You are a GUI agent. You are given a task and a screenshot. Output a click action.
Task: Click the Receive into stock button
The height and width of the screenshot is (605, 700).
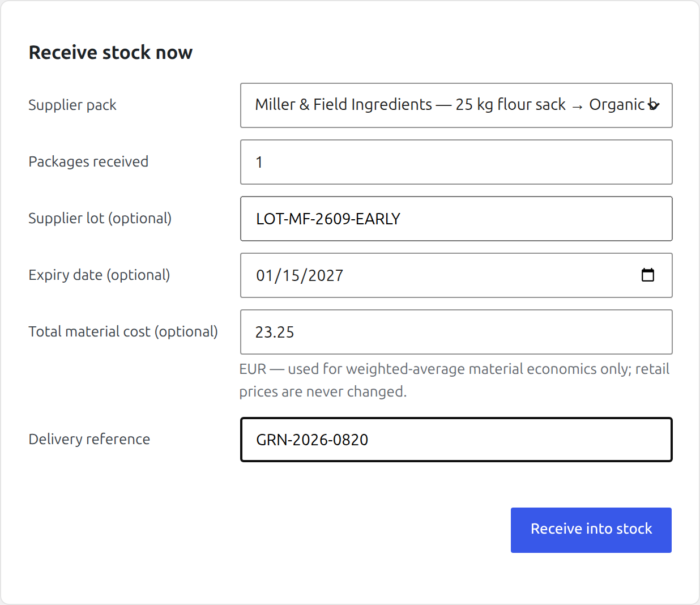tap(591, 530)
